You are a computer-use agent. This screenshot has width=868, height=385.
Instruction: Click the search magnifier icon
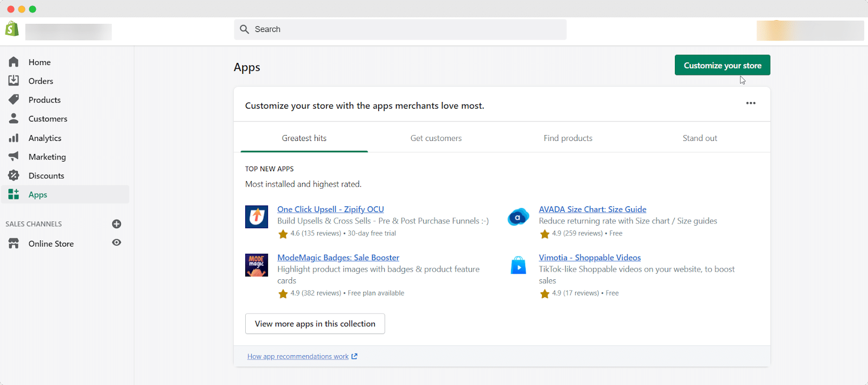coord(245,29)
